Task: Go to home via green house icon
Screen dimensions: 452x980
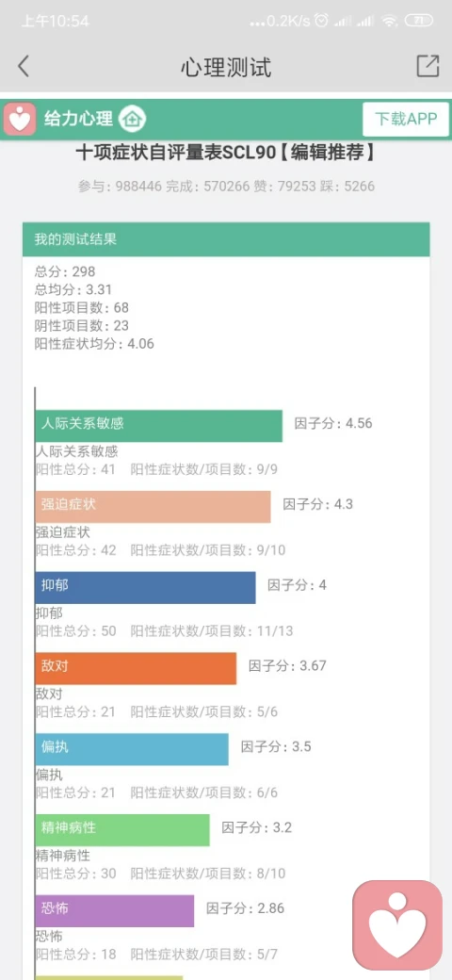Action: click(x=133, y=118)
